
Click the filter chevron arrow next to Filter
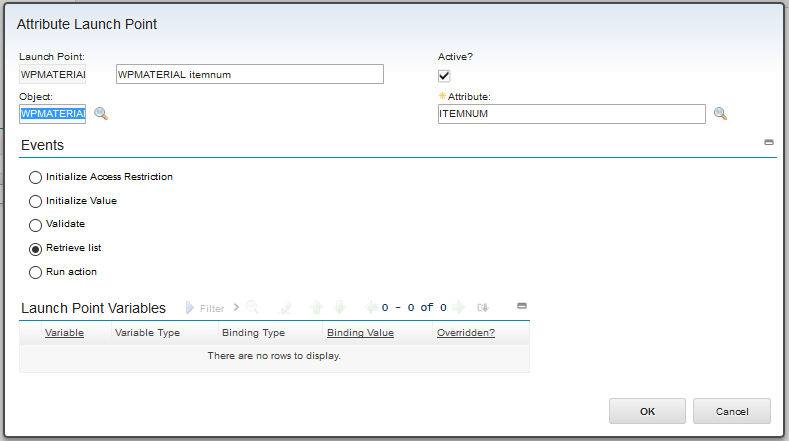(236, 307)
